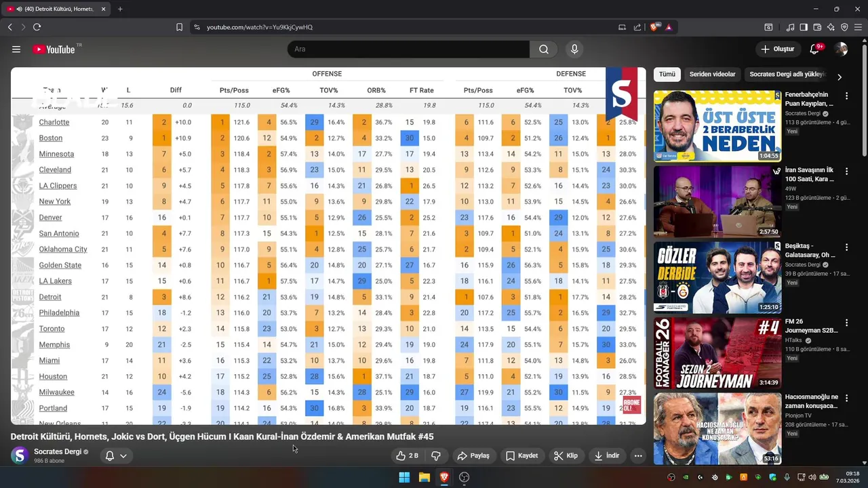
Task: Open the Fenerbahçe'nin Puan Kayıpları thumbnail
Action: pos(717,125)
